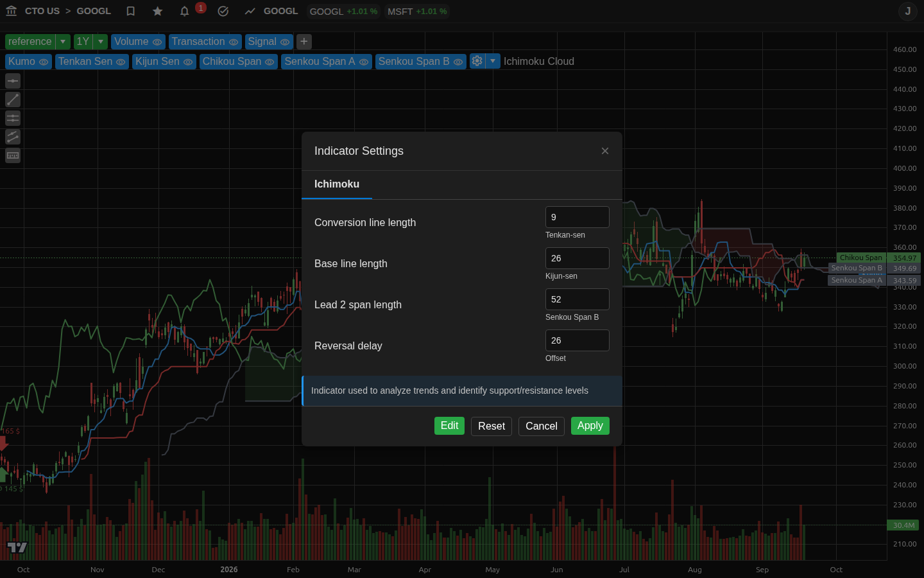Click the TradingView logo on chart
The image size is (924, 578).
pos(17,547)
